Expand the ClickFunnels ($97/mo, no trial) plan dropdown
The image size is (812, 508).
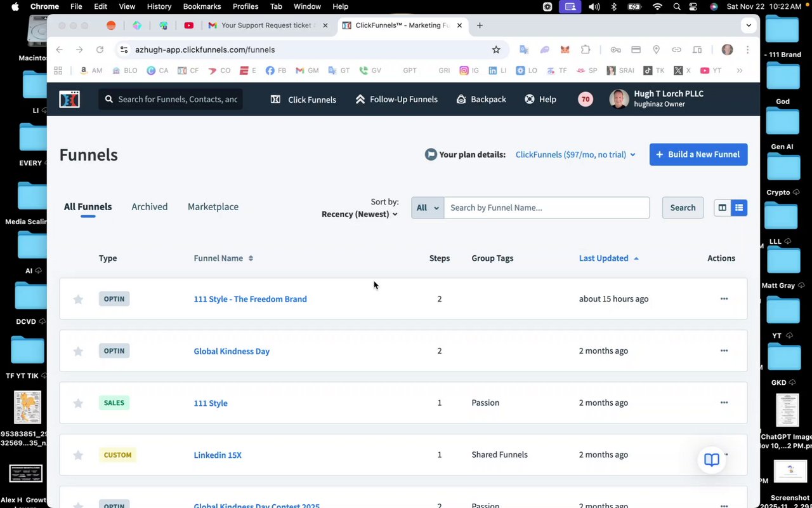pos(575,154)
